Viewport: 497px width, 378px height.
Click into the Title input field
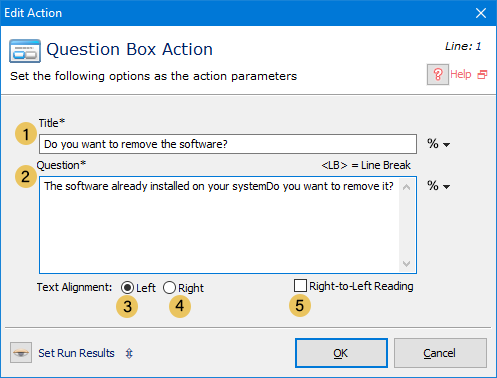pos(228,144)
